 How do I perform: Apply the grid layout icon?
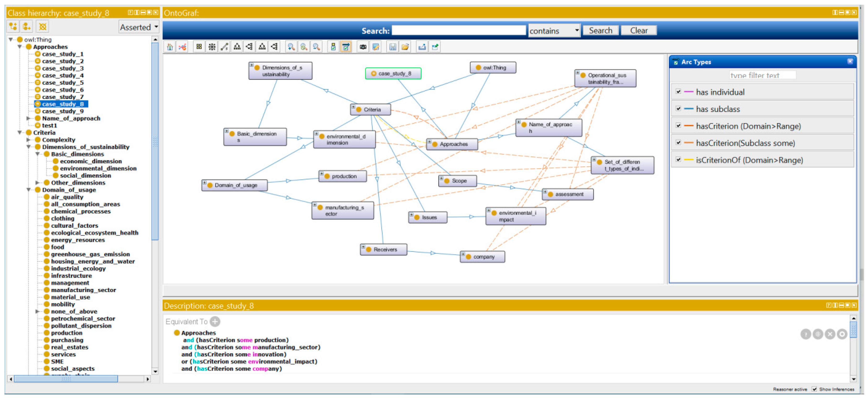[199, 47]
